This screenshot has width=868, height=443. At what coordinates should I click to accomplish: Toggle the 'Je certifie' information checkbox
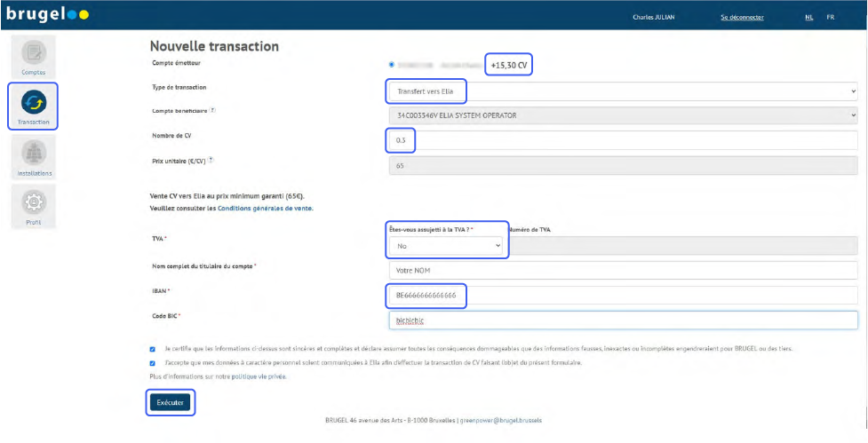pyautogui.click(x=153, y=348)
